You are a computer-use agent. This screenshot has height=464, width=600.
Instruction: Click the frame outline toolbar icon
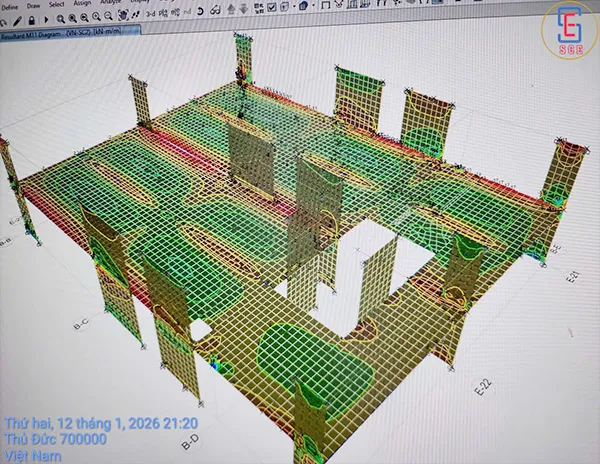pos(326,5)
